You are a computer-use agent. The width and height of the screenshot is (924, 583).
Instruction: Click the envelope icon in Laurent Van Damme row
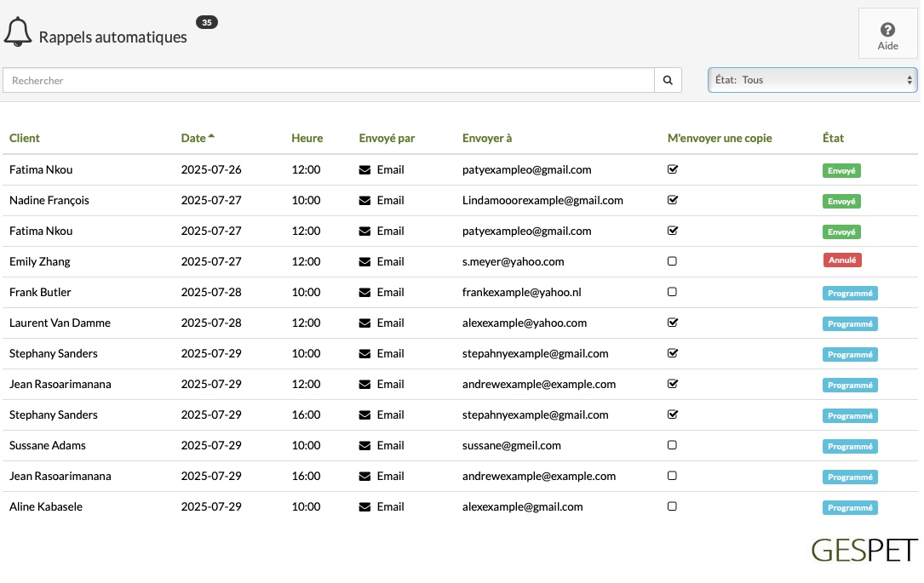pos(364,323)
